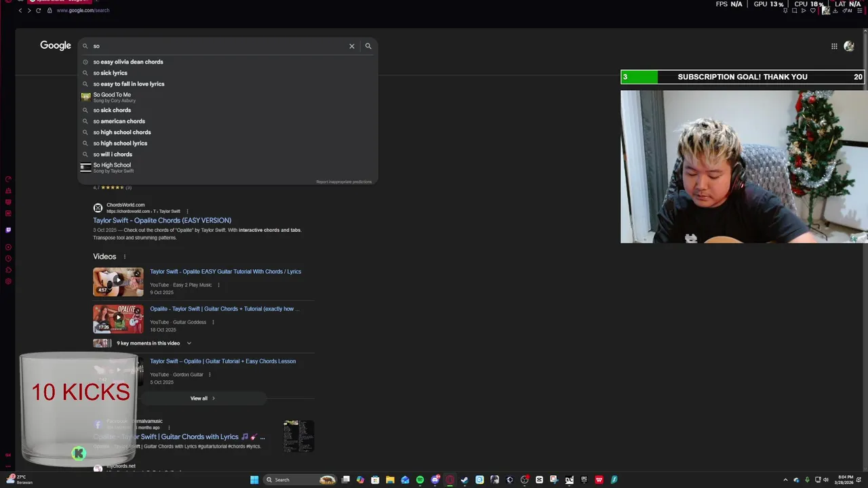
Task: Open the Facebook result image thumbnail
Action: (x=298, y=436)
